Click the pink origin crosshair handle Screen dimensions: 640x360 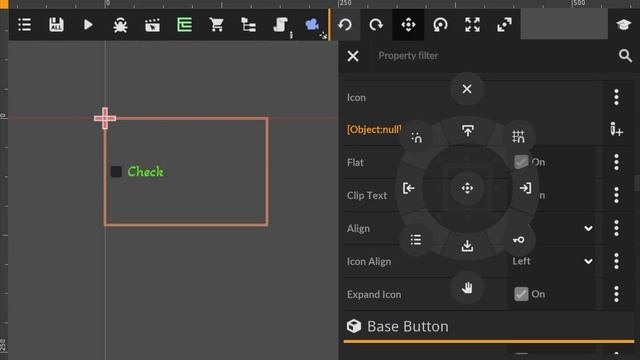[105, 118]
